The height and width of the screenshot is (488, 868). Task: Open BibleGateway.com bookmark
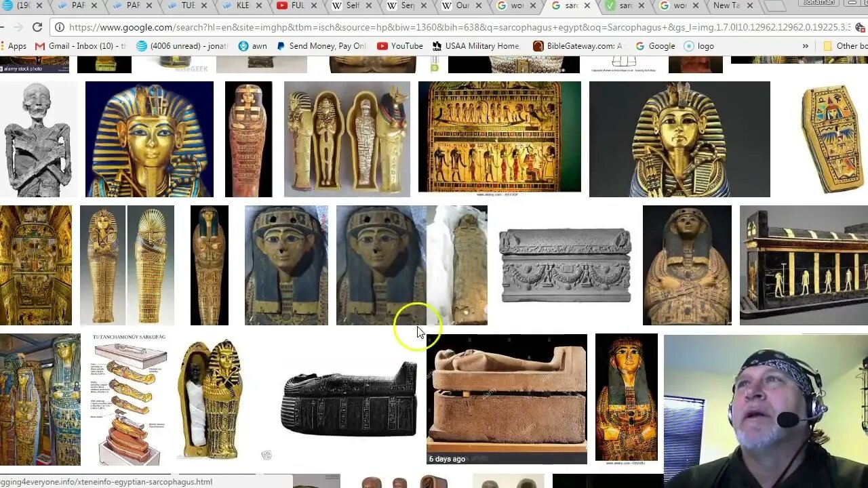click(577, 46)
